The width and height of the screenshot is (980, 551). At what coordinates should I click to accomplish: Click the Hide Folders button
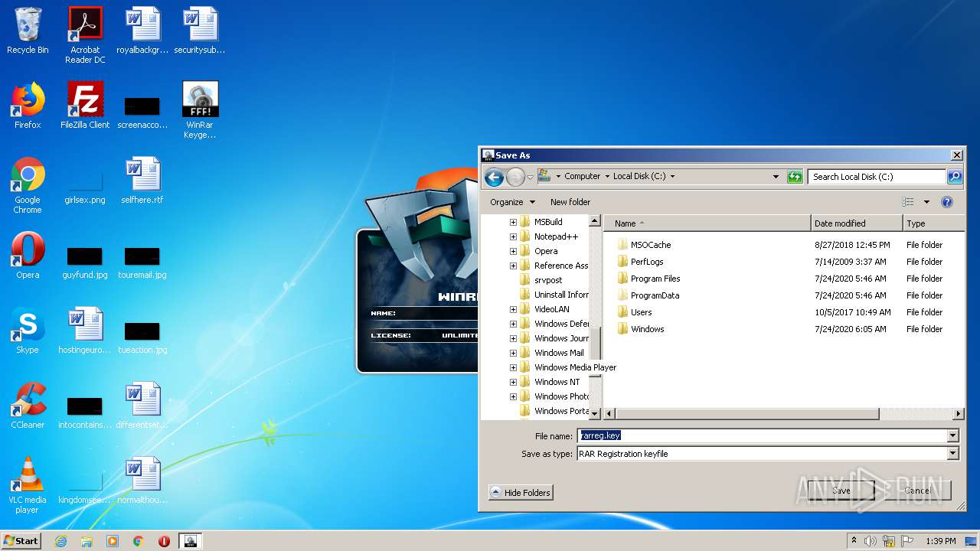pos(521,493)
